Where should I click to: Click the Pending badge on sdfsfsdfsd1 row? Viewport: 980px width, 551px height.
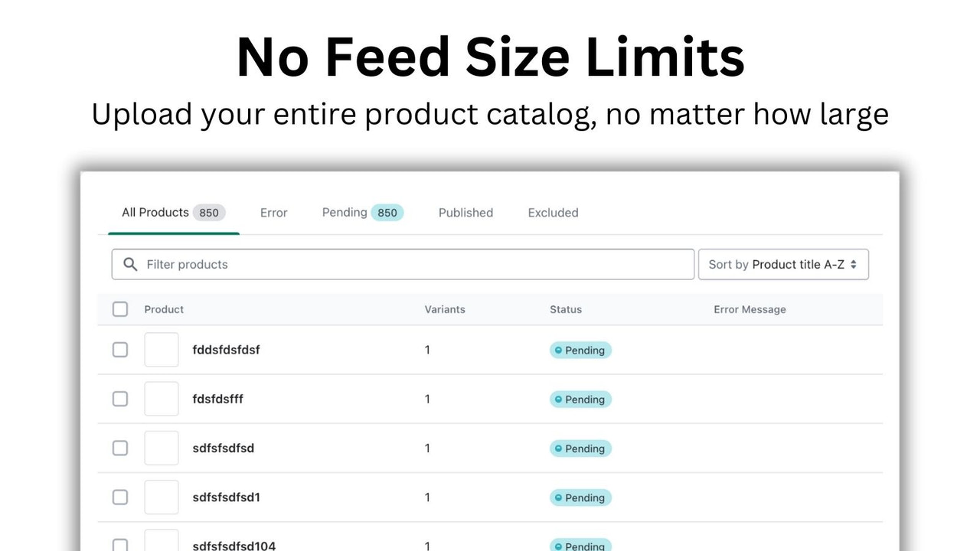pos(580,497)
